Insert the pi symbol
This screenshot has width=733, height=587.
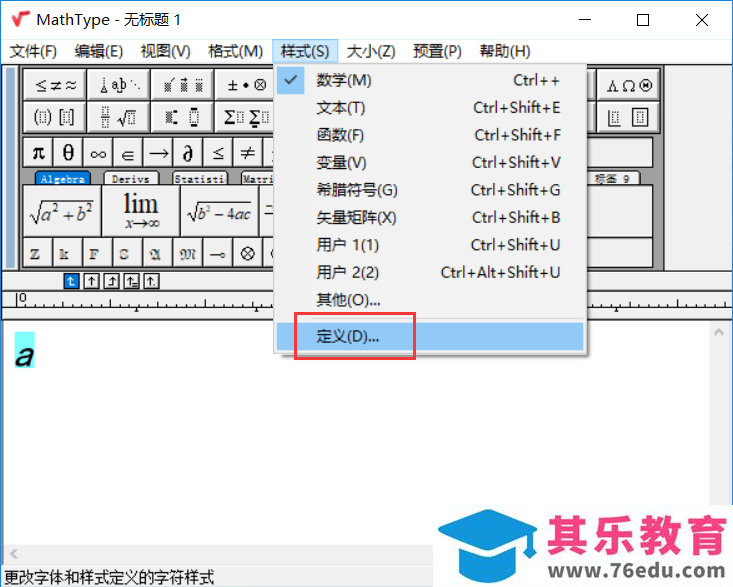coord(38,152)
